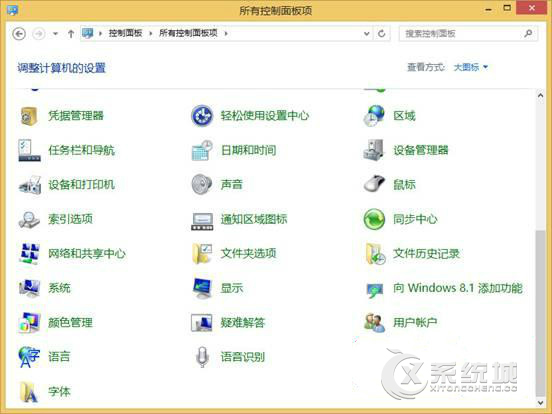
Task: Expand chevron before 控制面板 breadcrumb
Action: pos(100,33)
